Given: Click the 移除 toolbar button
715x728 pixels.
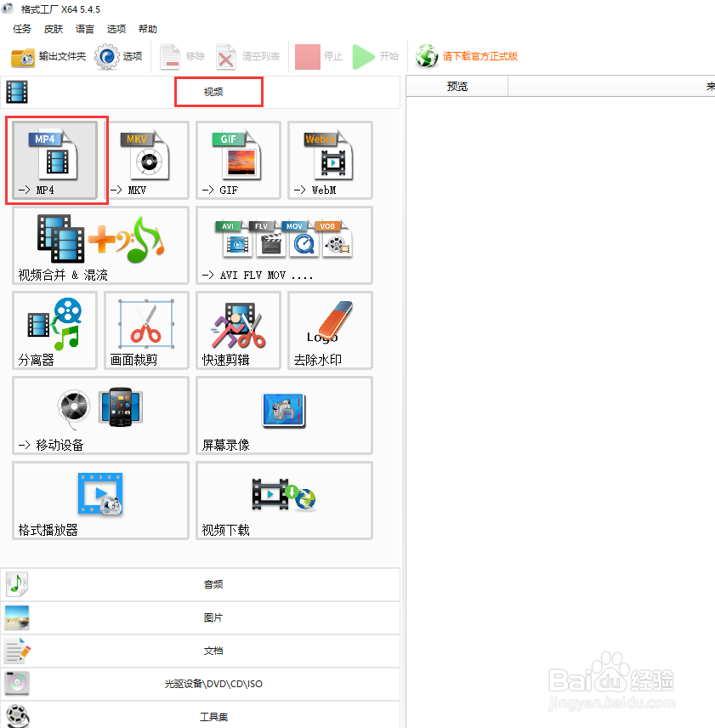Looking at the screenshot, I should coord(182,57).
